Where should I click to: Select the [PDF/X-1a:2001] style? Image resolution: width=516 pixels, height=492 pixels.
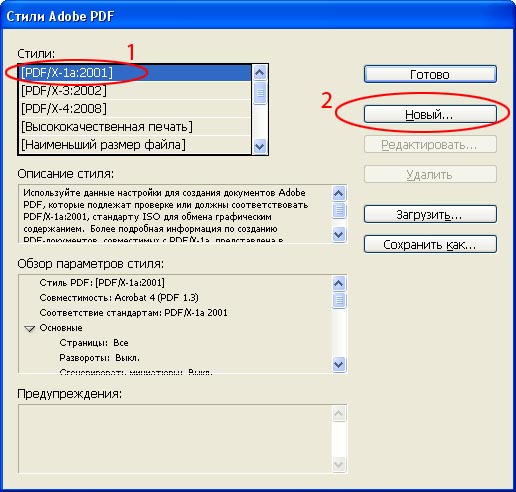(135, 73)
